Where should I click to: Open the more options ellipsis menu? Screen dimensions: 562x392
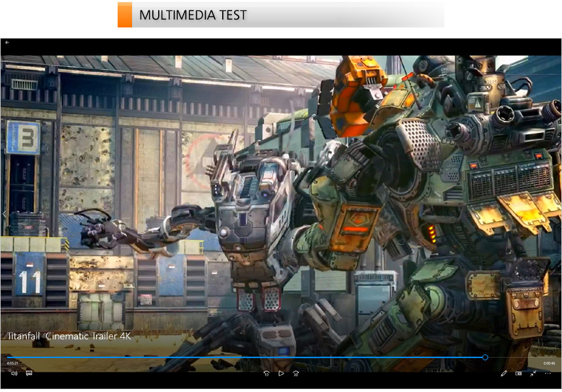[x=548, y=373]
